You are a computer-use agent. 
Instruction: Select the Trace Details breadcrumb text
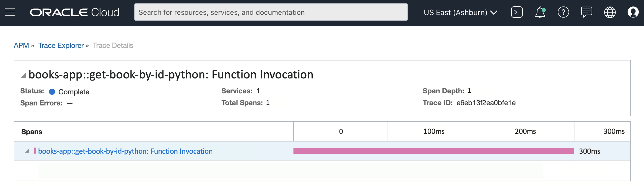[x=113, y=46]
